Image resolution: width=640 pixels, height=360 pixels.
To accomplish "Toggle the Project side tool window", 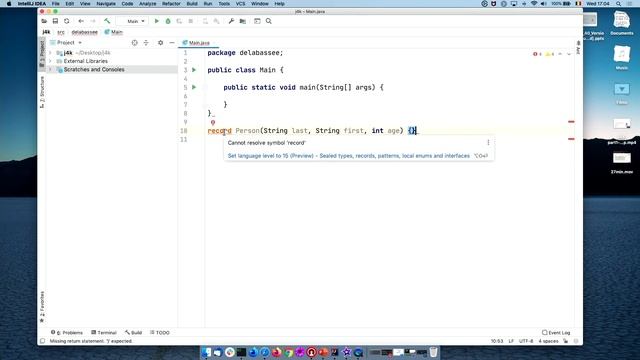I will point(42,53).
